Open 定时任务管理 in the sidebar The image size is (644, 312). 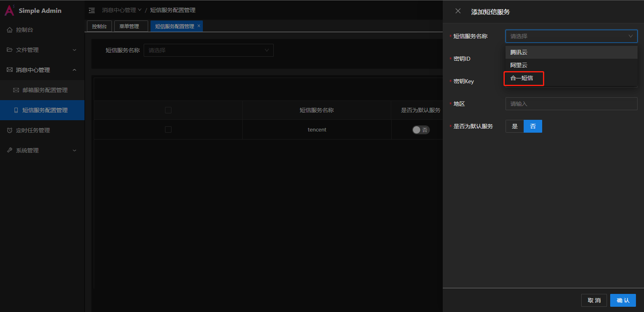(42, 130)
